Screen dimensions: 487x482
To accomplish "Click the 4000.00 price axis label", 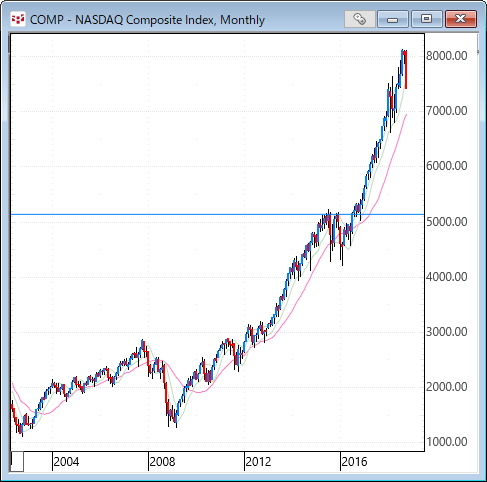I will [x=447, y=277].
